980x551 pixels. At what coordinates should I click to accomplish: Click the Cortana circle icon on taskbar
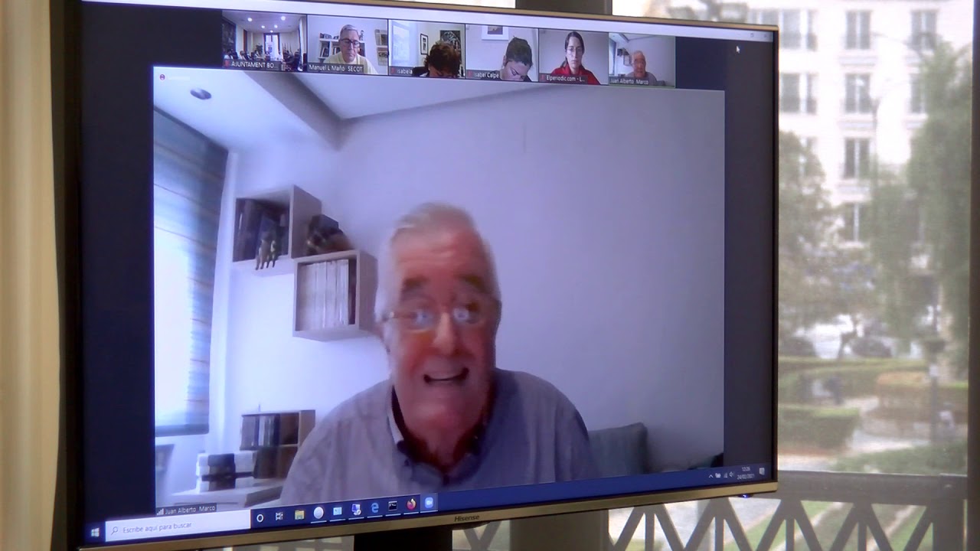coord(260,518)
